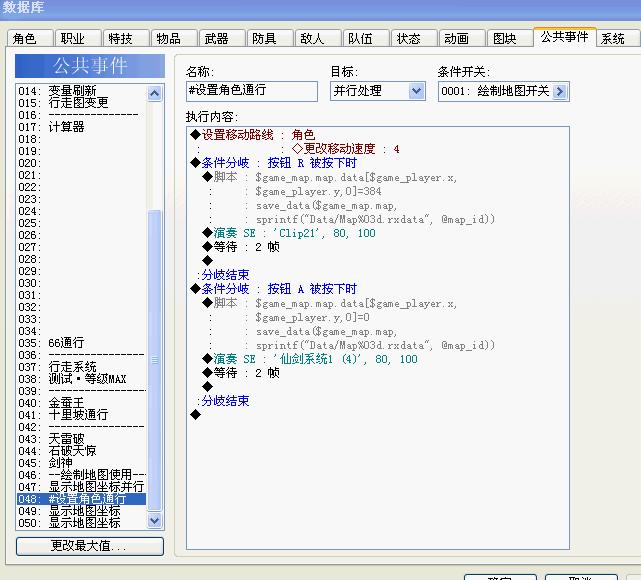Select 条件分歧 按钮 A 被按下时 command
This screenshot has width=641, height=580.
[273, 289]
